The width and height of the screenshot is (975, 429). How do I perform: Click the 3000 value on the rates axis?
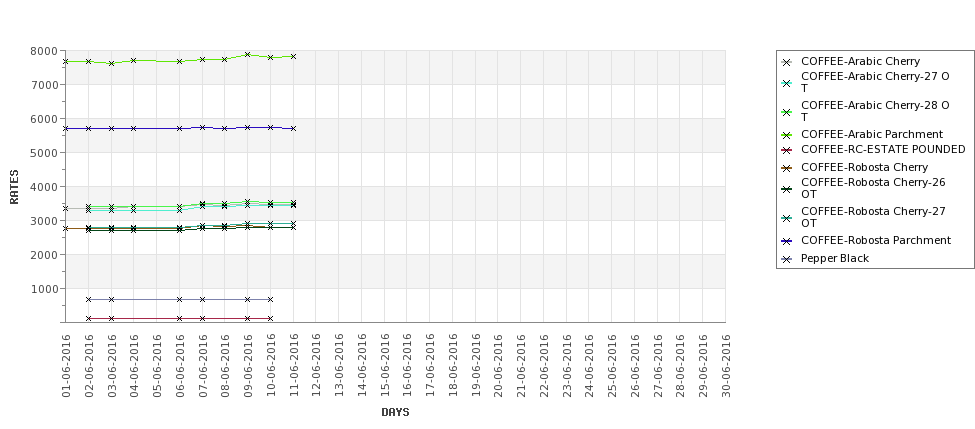44,221
